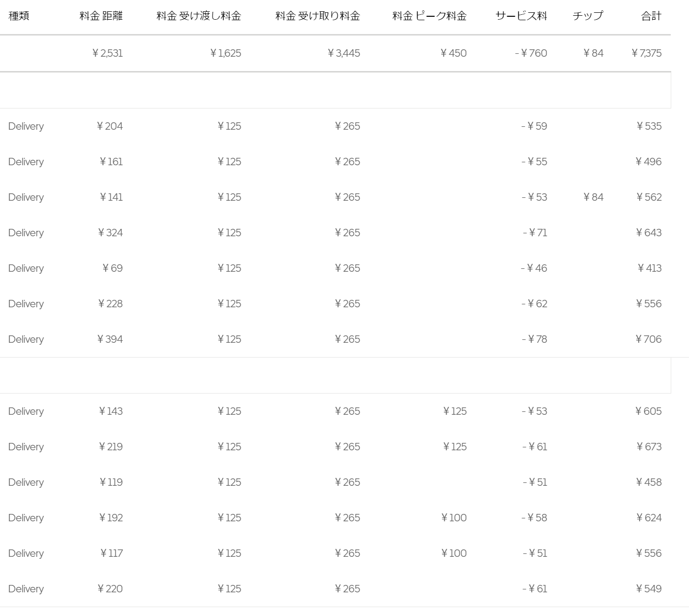This screenshot has width=689, height=616.
Task: Click the ¥265 pickup fee in the ¥496 row
Action: (x=347, y=162)
